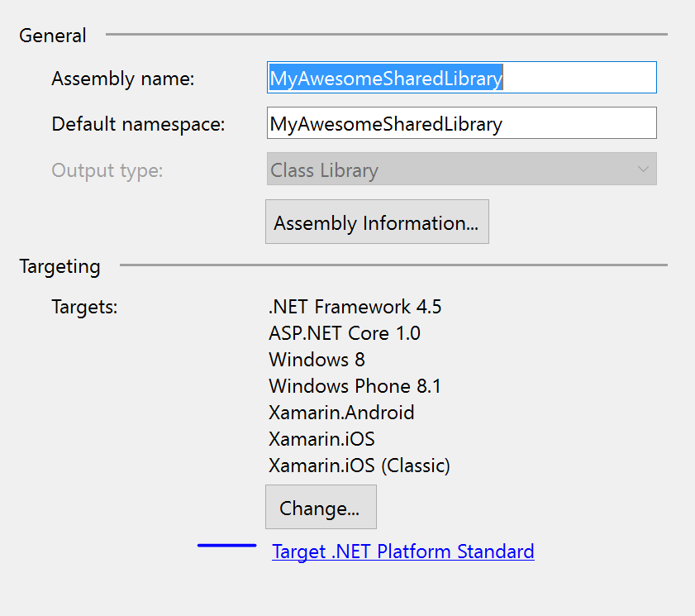Click the Output type dropdown chevron
Image resolution: width=695 pixels, height=616 pixels.
click(644, 169)
